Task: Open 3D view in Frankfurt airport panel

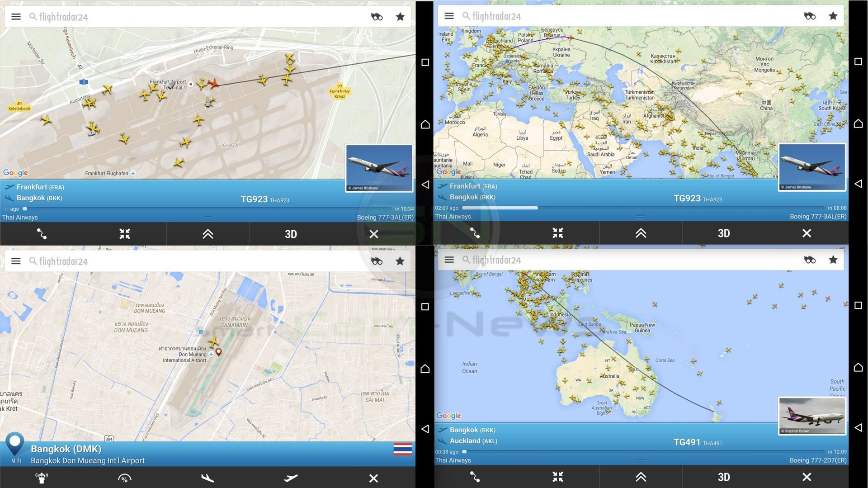Action: 291,234
